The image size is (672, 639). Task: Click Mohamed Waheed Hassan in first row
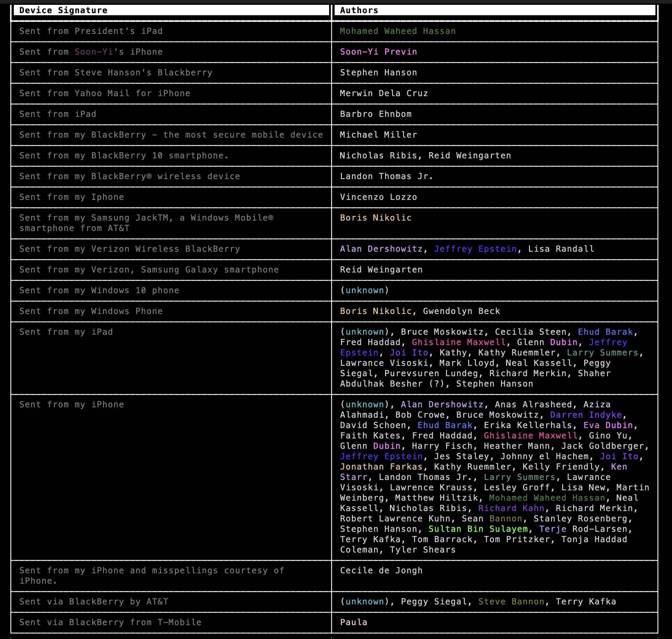pyautogui.click(x=398, y=31)
